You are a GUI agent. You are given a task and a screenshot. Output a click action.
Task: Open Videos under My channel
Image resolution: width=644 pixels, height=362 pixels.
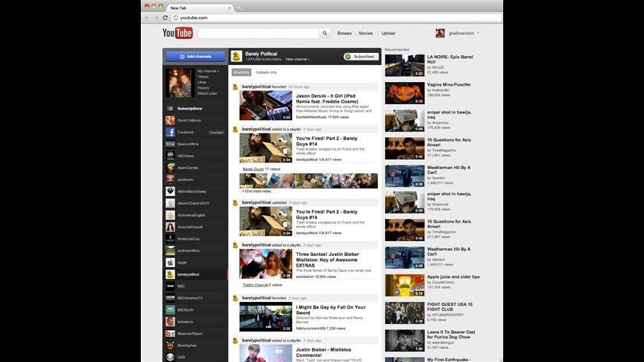pos(203,76)
